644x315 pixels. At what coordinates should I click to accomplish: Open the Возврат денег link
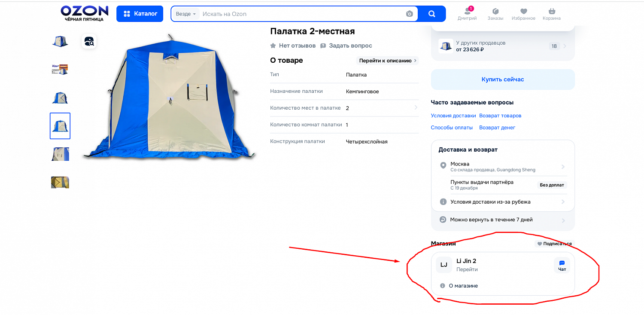[x=497, y=128]
